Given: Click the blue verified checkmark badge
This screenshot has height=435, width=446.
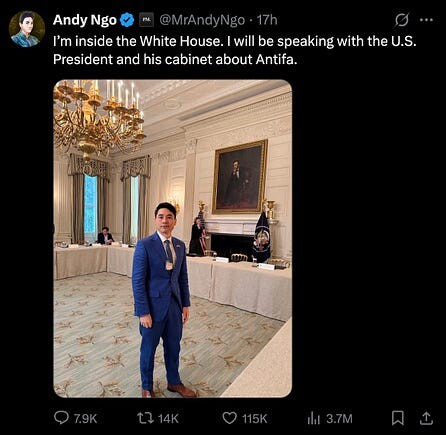Looking at the screenshot, I should tap(127, 20).
